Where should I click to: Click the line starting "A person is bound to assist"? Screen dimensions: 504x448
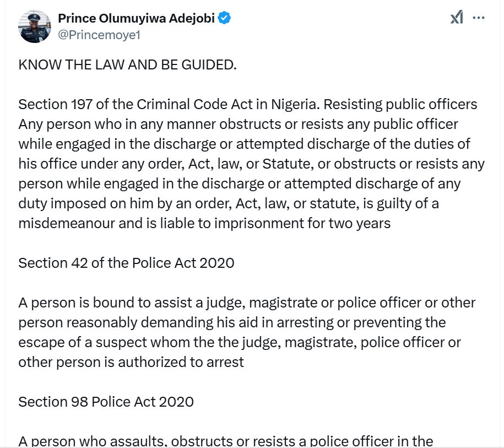click(x=247, y=303)
